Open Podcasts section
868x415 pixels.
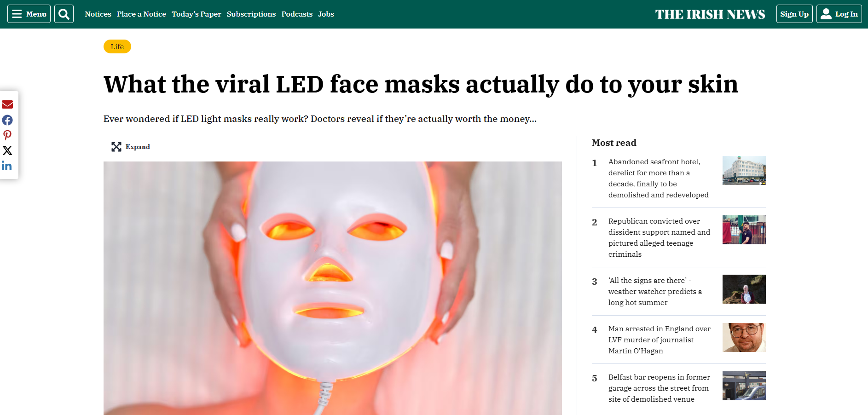pyautogui.click(x=297, y=14)
